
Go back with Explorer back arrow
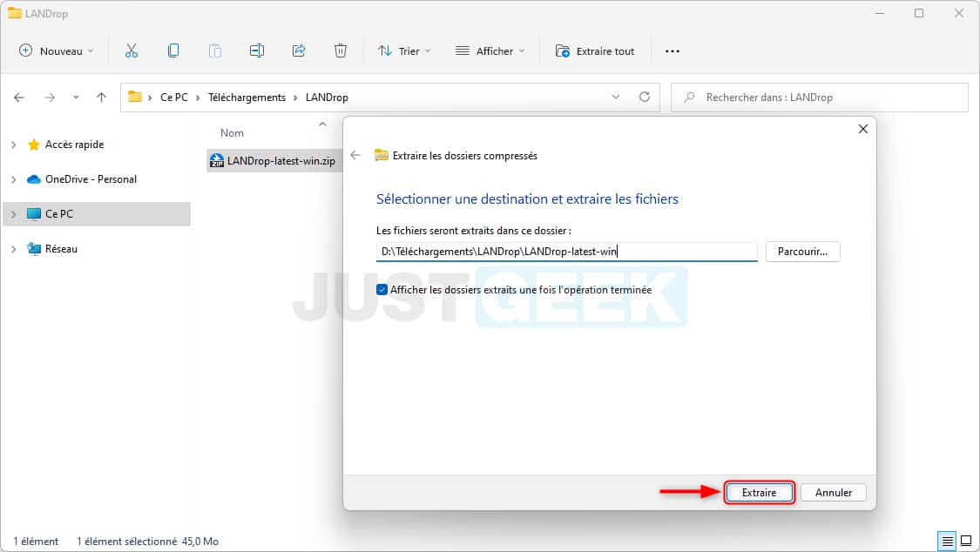click(x=19, y=98)
